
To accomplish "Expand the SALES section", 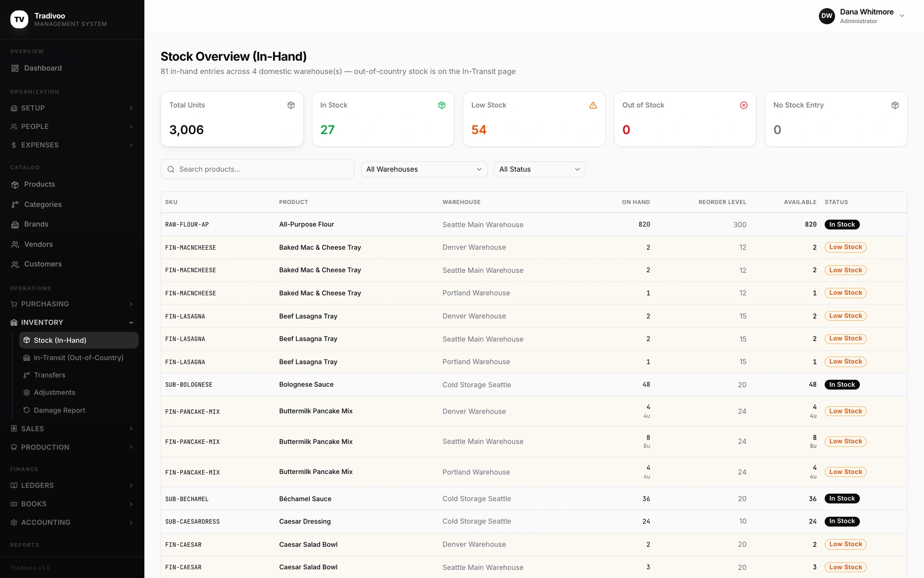I will pos(72,429).
